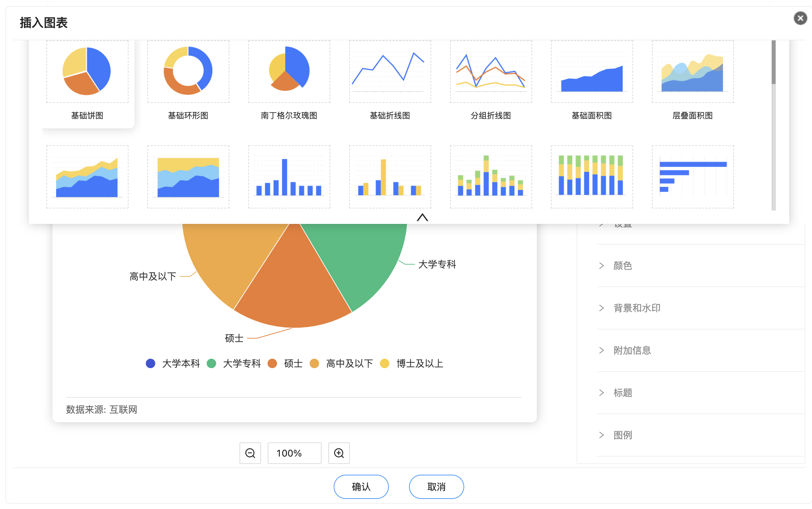Pick the 基础折线图 line chart
The width and height of the screenshot is (812, 509).
point(390,81)
